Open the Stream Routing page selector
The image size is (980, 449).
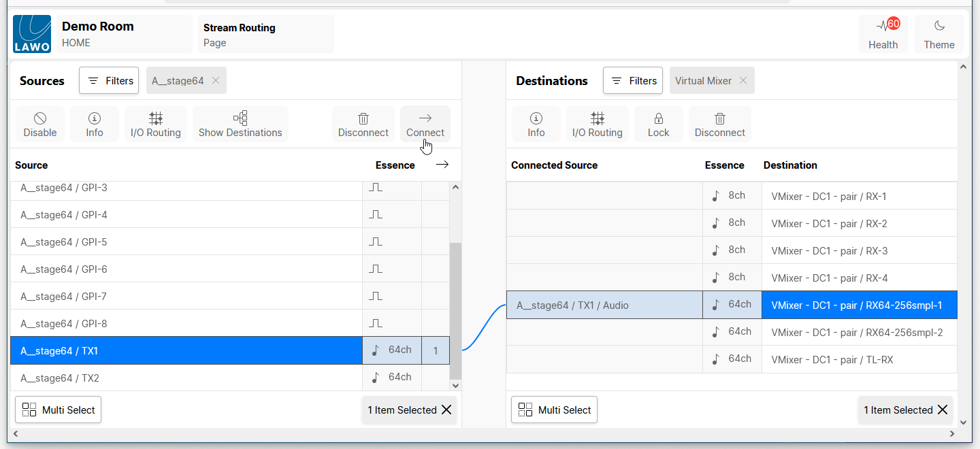point(265,35)
